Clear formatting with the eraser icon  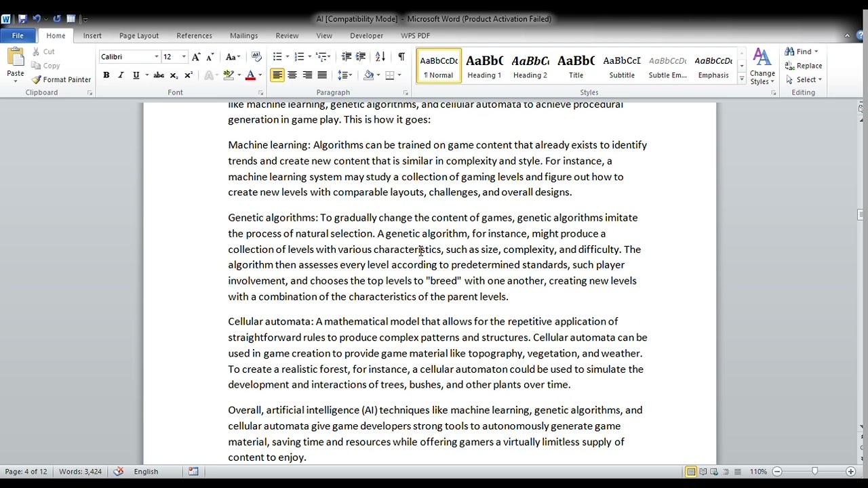tap(256, 57)
